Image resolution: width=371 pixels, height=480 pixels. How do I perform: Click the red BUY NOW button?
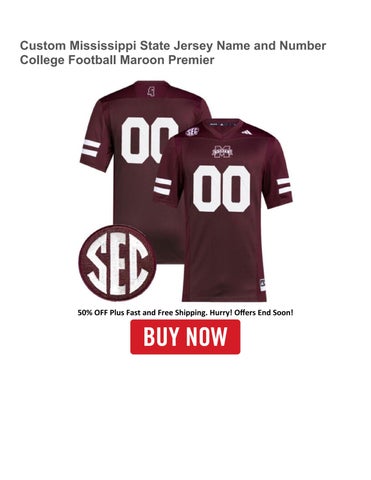click(x=185, y=337)
